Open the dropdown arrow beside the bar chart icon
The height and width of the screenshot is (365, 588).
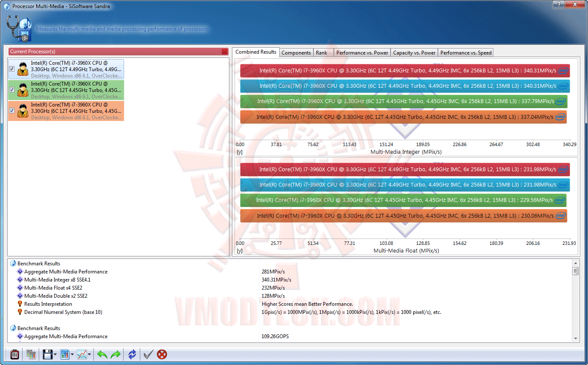(x=72, y=354)
